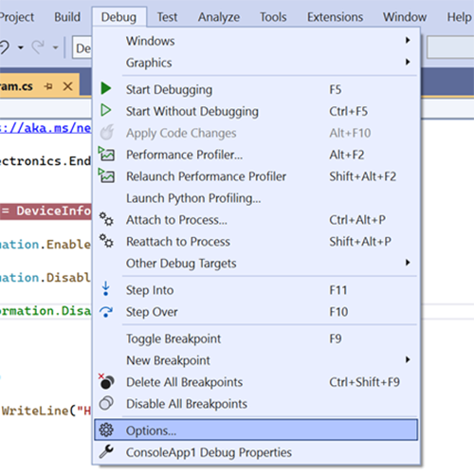Click the Redo toolbar arrow icon
The height and width of the screenshot is (476, 474).
38,47
